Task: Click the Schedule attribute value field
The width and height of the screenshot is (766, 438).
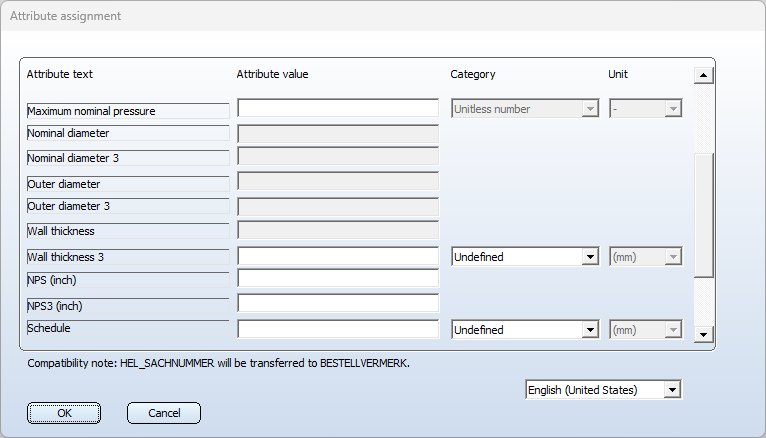Action: (338, 329)
